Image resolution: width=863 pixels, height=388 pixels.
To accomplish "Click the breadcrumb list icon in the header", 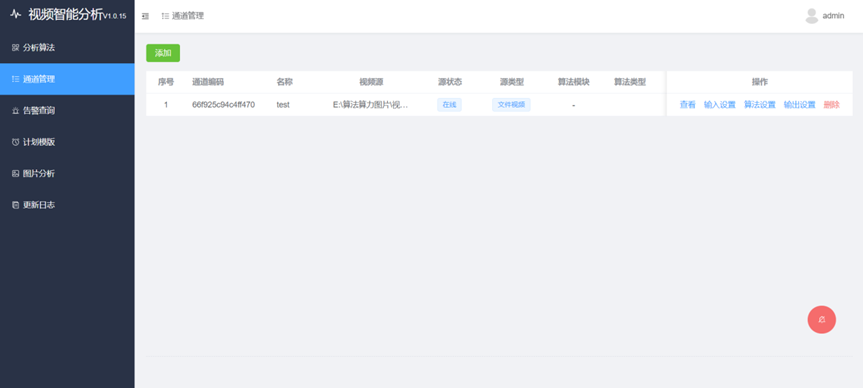I will [x=165, y=16].
